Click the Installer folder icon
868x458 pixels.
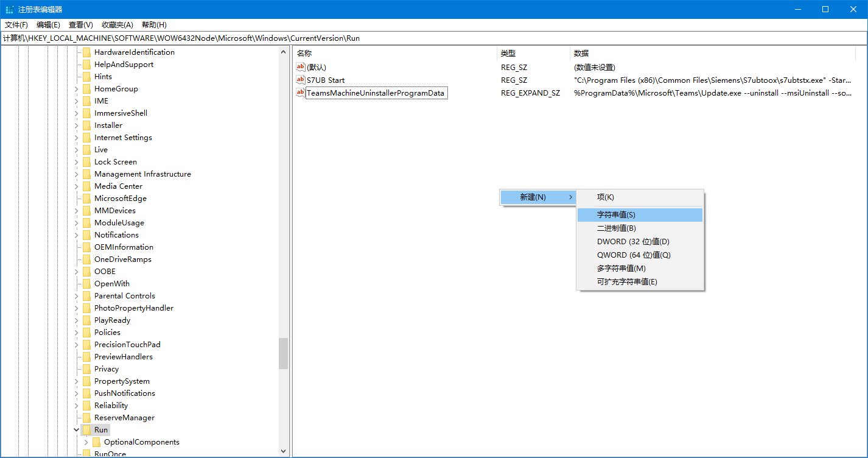coord(86,125)
